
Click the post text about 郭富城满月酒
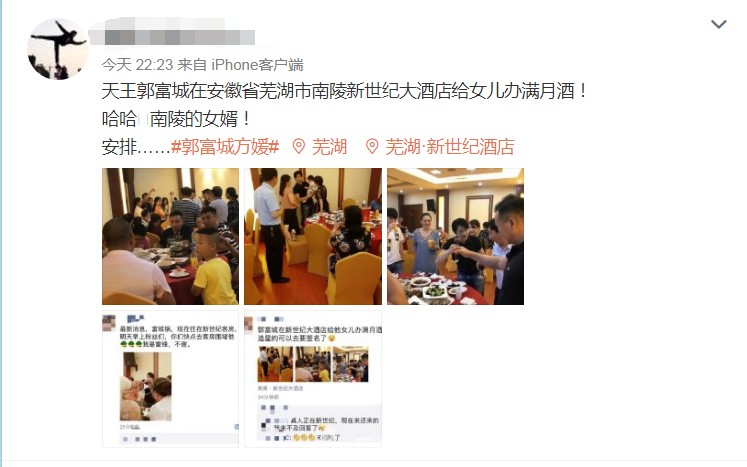pos(345,91)
